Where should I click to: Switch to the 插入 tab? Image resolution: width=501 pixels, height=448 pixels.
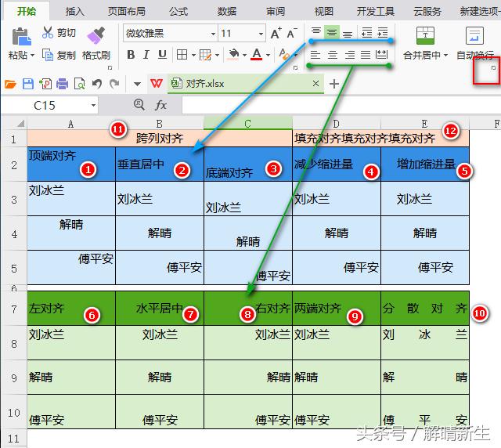(x=75, y=12)
